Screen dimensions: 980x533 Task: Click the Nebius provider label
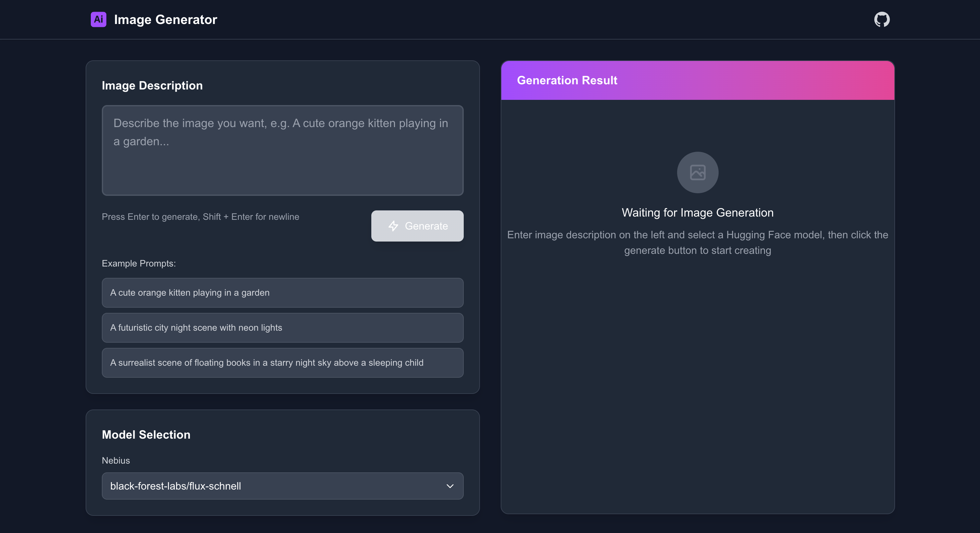coord(116,460)
